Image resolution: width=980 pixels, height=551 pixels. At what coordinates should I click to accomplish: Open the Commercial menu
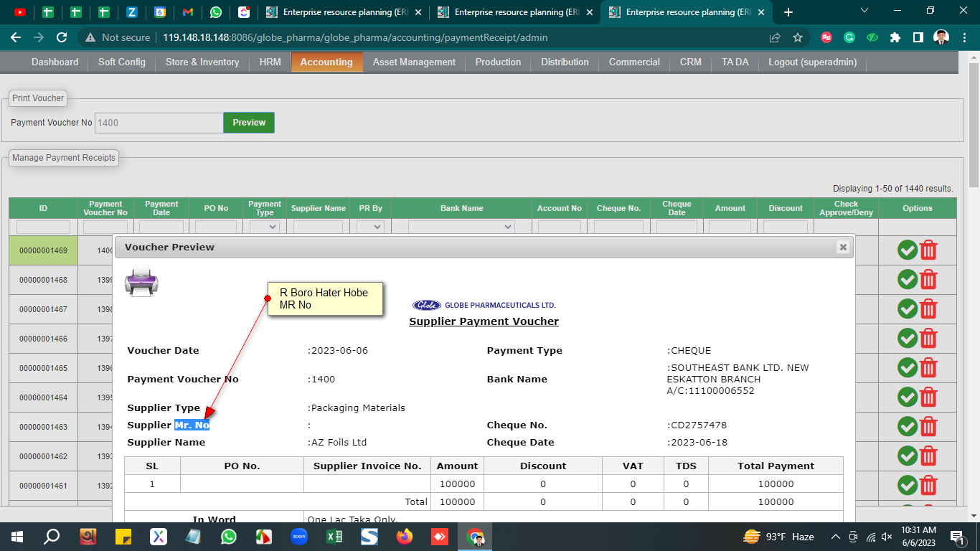634,62
